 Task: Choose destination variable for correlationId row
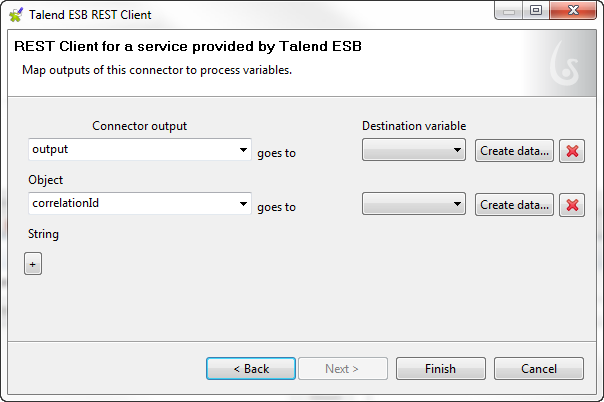coord(414,204)
